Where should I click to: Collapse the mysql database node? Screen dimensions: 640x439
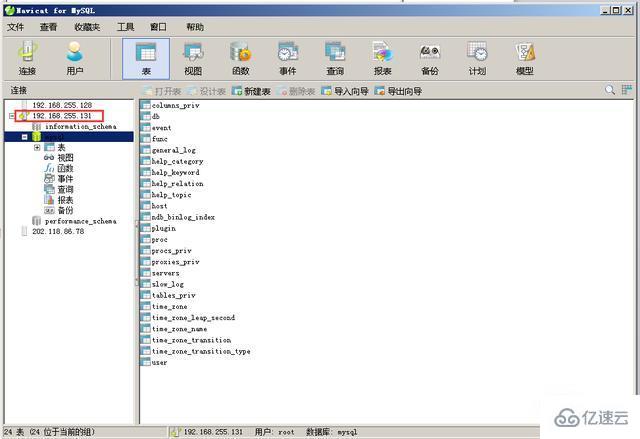tap(24, 137)
